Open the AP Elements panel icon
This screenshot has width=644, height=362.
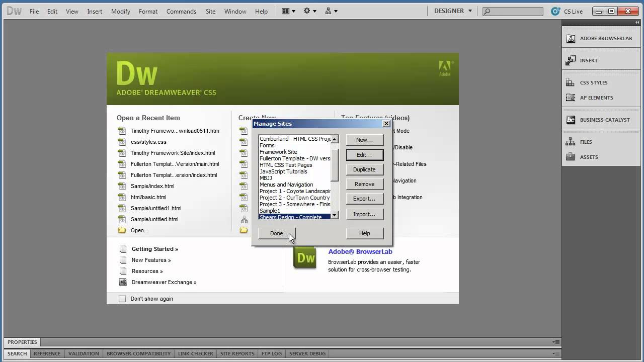(571, 98)
